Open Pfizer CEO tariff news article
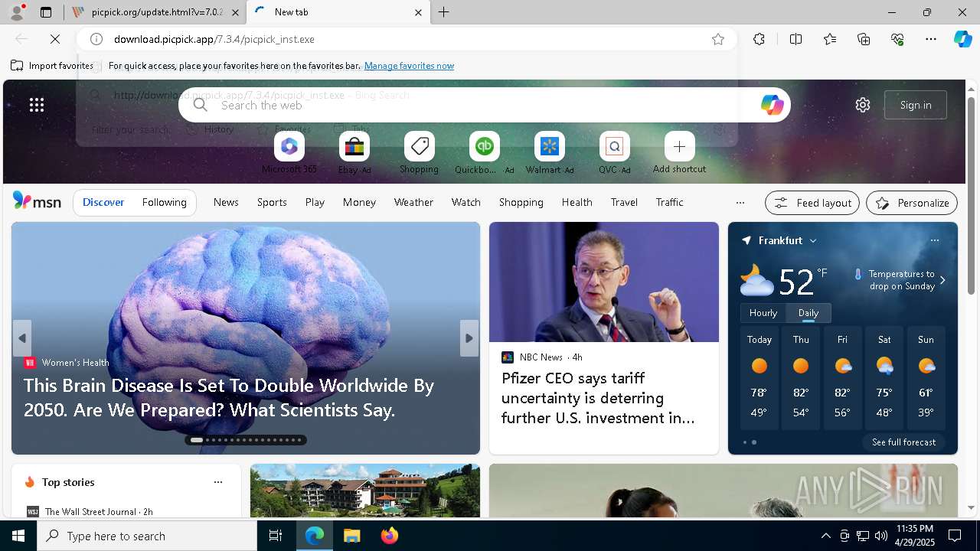Viewport: 980px width, 551px height. point(598,398)
